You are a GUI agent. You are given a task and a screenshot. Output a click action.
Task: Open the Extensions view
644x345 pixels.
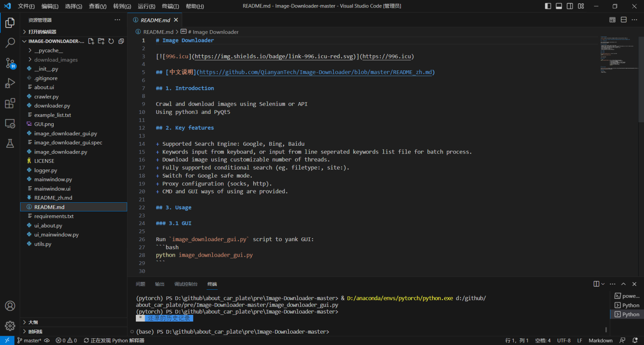point(10,103)
